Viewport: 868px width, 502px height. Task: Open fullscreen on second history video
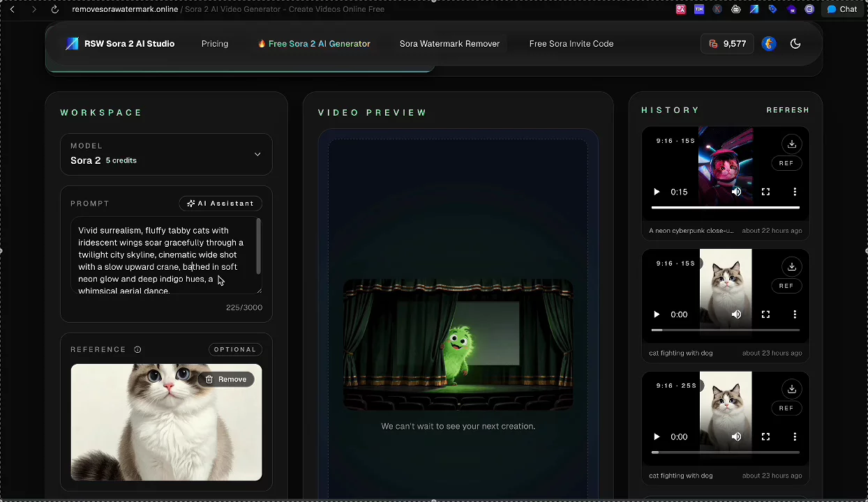765,314
